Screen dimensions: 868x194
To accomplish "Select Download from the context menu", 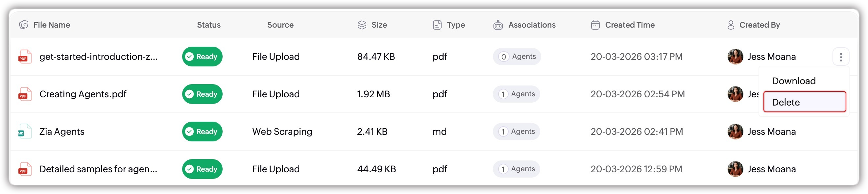I will (794, 81).
